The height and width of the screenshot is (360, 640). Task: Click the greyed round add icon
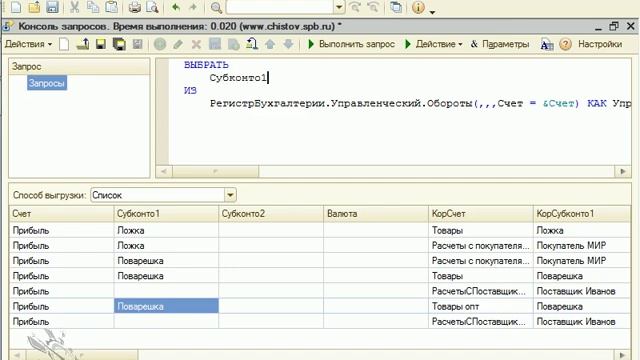coord(160,44)
